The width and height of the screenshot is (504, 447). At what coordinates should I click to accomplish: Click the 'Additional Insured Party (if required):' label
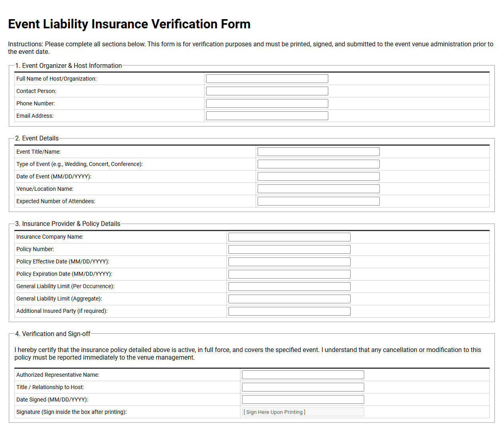click(62, 311)
